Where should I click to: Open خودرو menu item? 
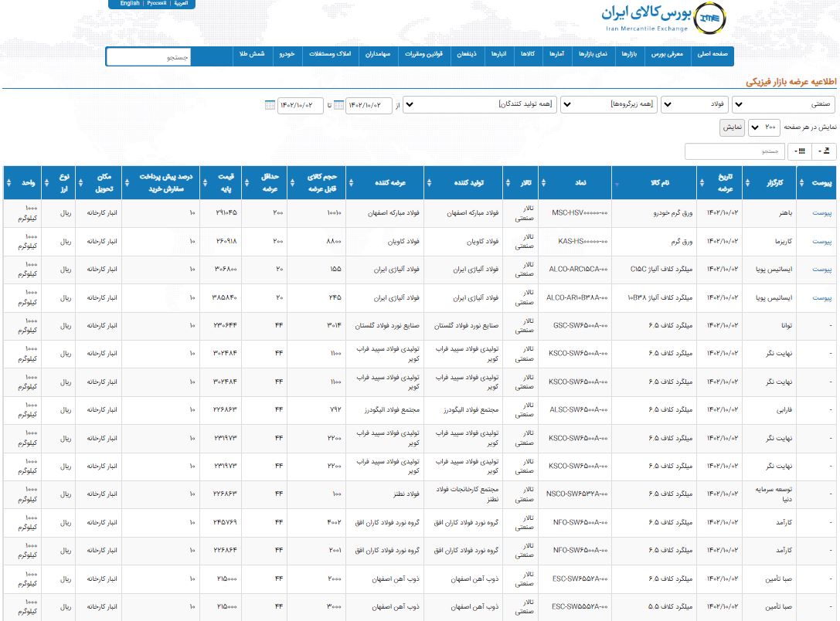coord(287,54)
